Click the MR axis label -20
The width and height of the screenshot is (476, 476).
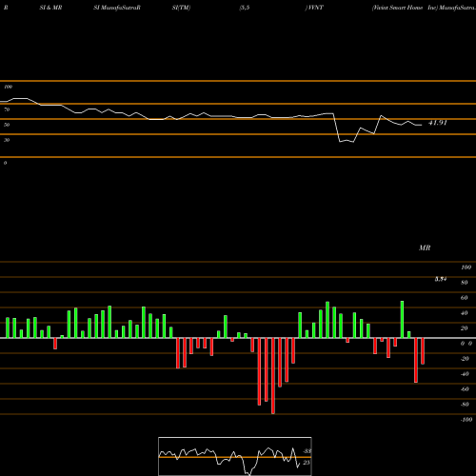(465, 359)
